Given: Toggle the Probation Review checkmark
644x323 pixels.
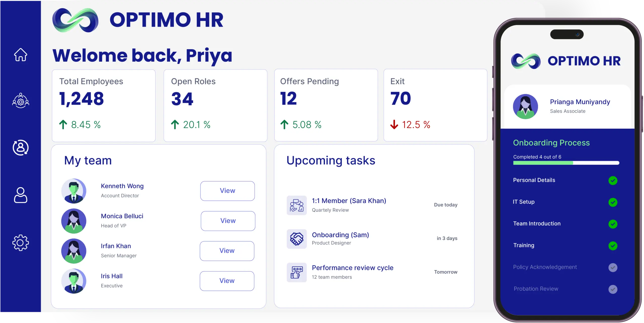Looking at the screenshot, I should [x=613, y=289].
